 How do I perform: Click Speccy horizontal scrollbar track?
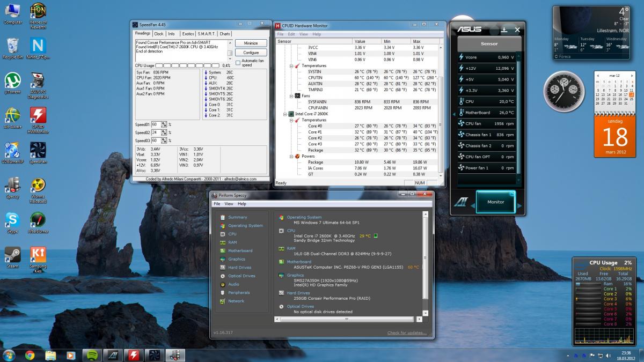(348, 320)
